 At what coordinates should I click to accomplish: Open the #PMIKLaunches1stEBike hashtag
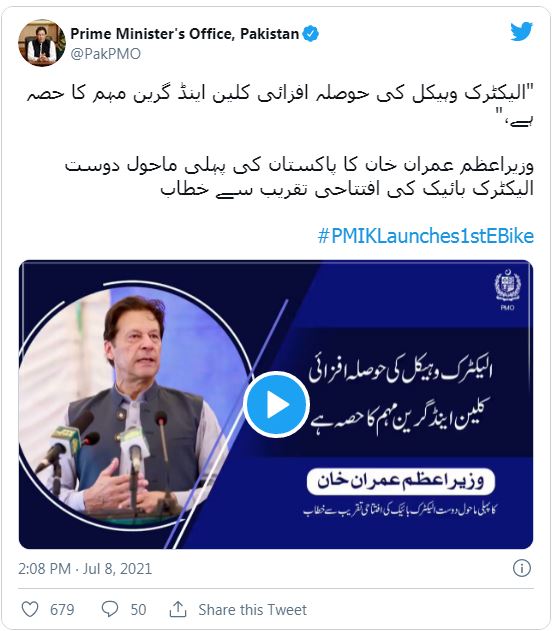pos(426,236)
